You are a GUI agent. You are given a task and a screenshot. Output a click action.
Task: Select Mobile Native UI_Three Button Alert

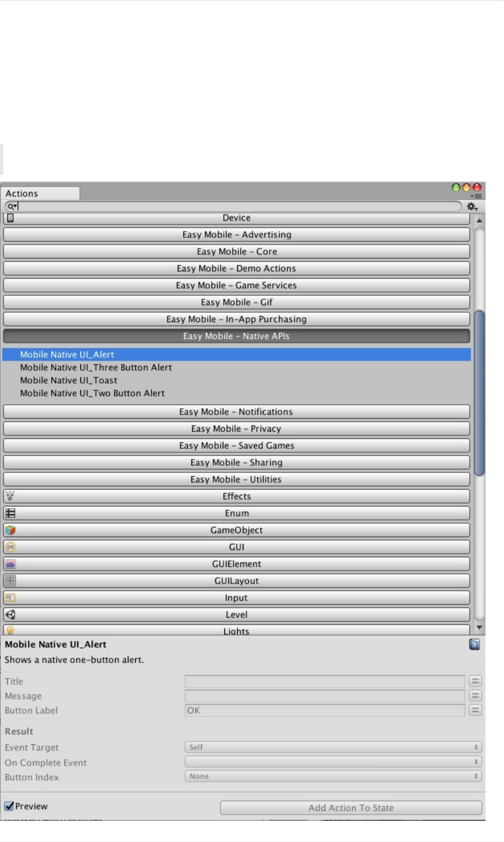pyautogui.click(x=237, y=367)
